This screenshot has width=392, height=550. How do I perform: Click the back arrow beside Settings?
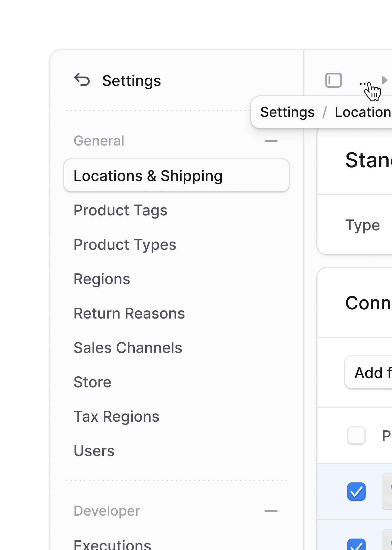tap(82, 80)
